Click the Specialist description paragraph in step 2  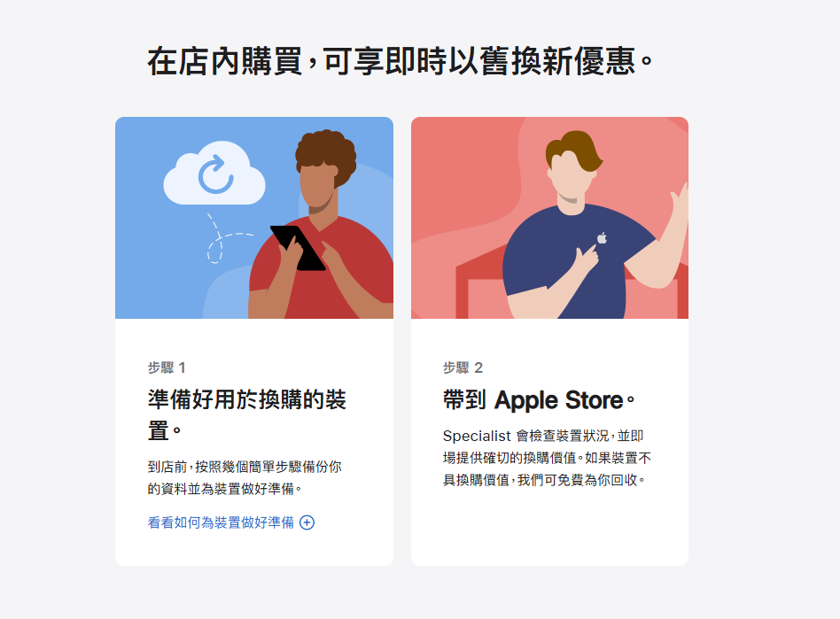pos(547,458)
